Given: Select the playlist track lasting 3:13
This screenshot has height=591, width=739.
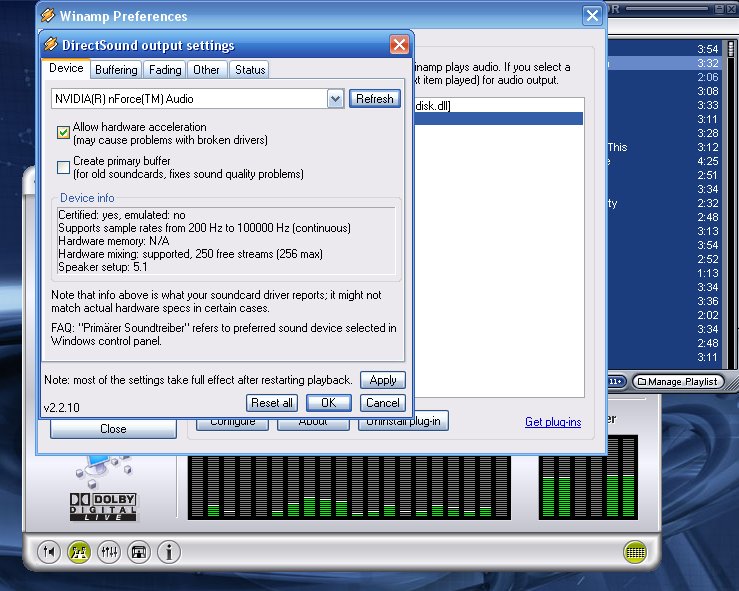Looking at the screenshot, I should tap(664, 231).
